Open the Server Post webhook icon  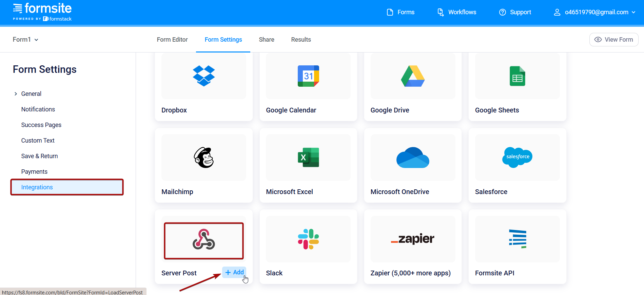204,239
